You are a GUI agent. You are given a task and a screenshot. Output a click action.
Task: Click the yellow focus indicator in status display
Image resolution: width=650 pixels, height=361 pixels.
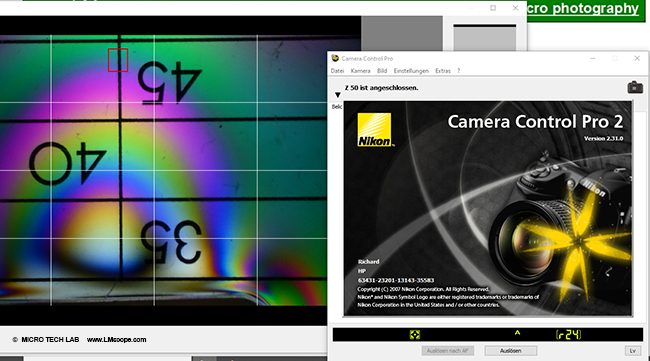point(415,334)
